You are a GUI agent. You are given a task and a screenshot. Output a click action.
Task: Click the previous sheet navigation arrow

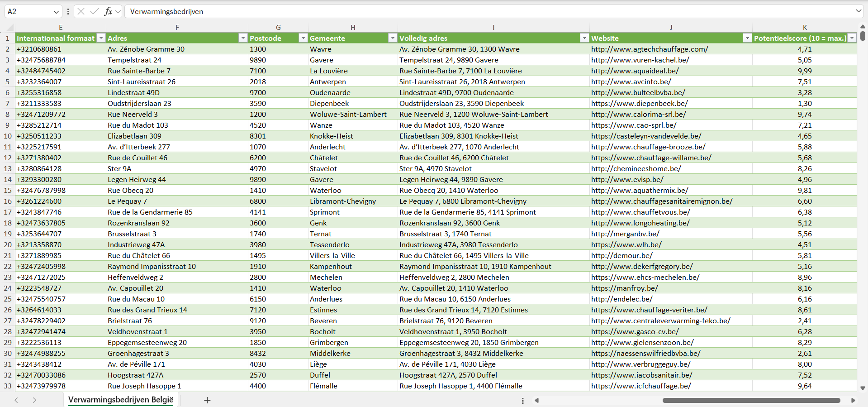[x=16, y=400]
